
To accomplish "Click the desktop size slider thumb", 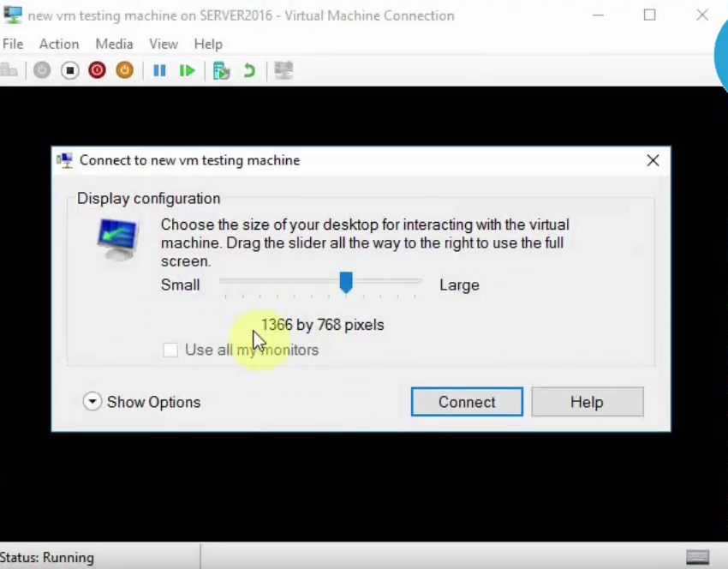I will point(346,283).
